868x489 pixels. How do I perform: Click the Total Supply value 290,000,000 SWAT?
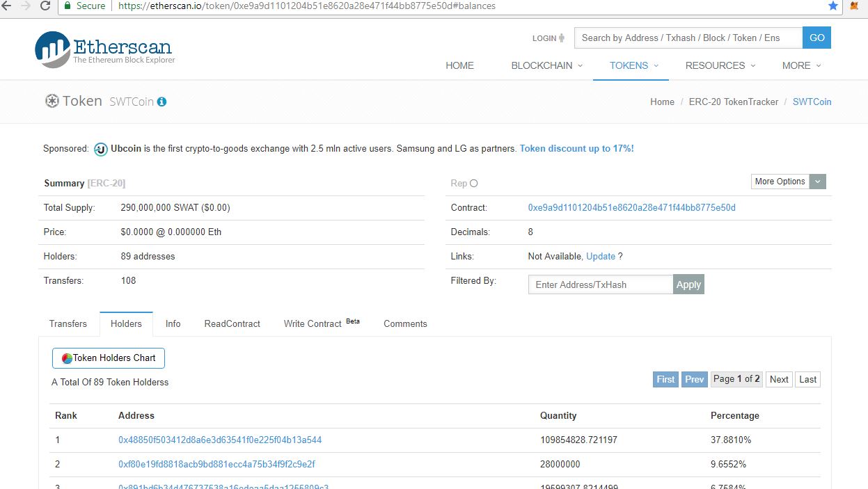(x=175, y=208)
